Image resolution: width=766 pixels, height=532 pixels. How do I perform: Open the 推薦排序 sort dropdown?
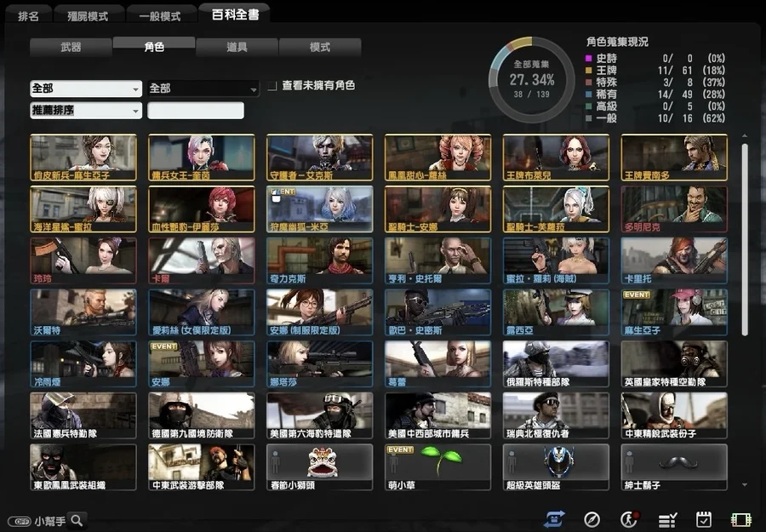86,111
